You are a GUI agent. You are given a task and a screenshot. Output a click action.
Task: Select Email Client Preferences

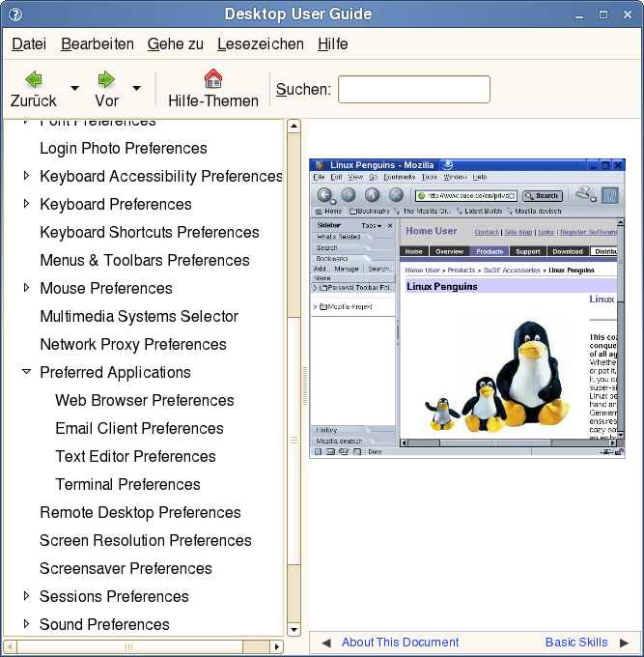coord(139,429)
